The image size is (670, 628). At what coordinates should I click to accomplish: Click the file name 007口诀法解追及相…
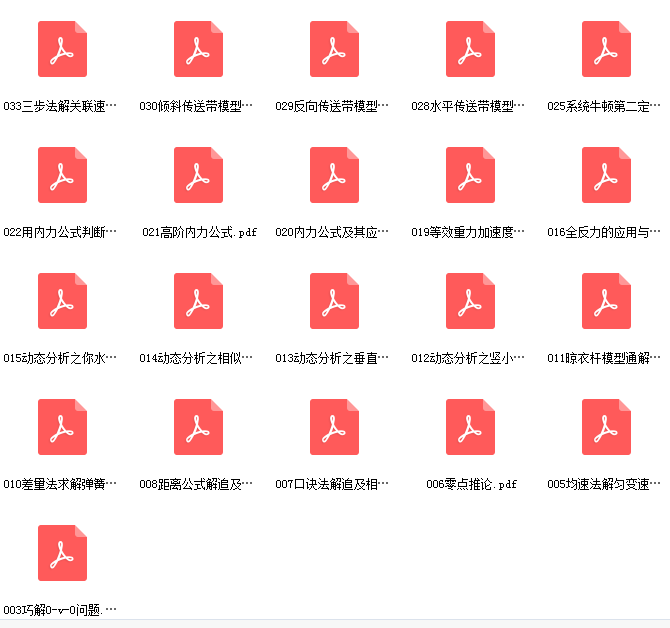[332, 484]
